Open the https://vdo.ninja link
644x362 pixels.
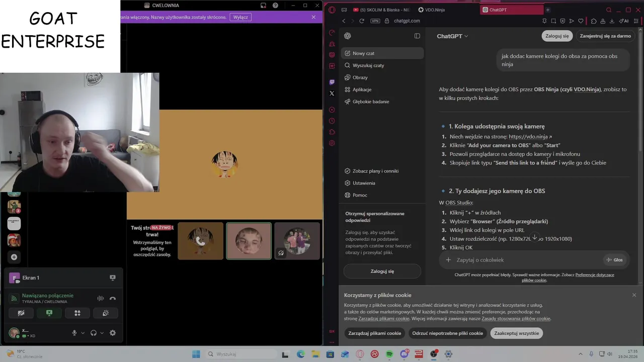pyautogui.click(x=530, y=137)
